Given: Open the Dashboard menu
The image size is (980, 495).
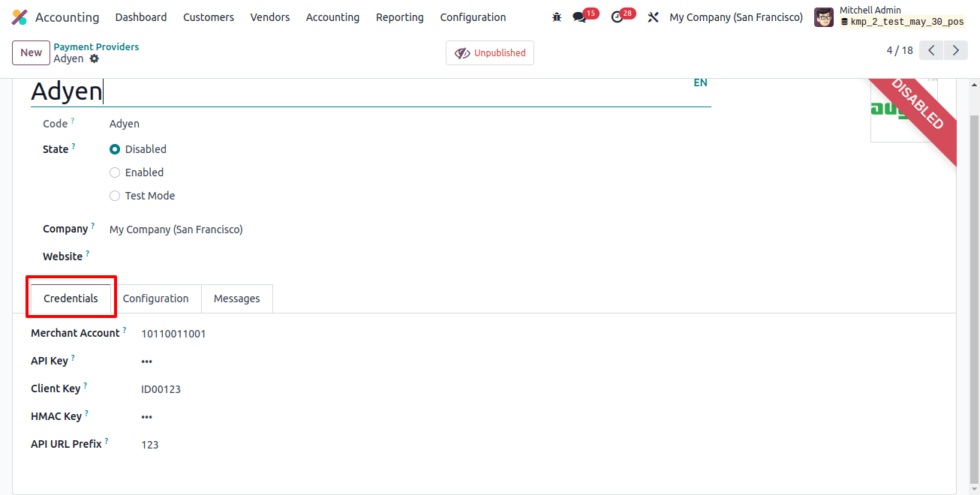Looking at the screenshot, I should coord(141,17).
